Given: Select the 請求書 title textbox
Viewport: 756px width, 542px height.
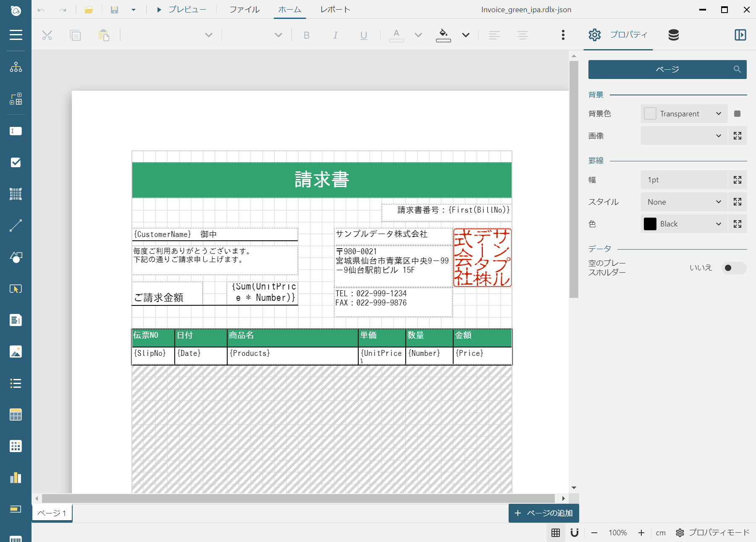Looking at the screenshot, I should pyautogui.click(x=322, y=180).
